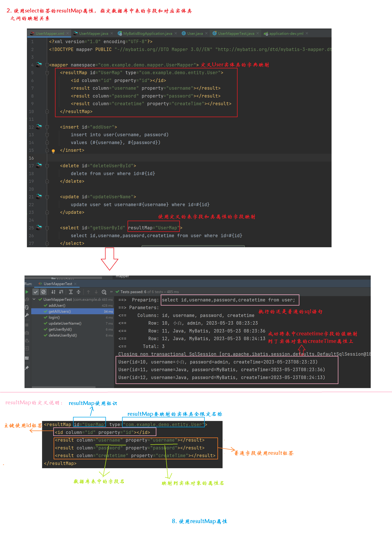
Task: Collapse the UserMapperTest tree node
Action: tap(34, 299)
